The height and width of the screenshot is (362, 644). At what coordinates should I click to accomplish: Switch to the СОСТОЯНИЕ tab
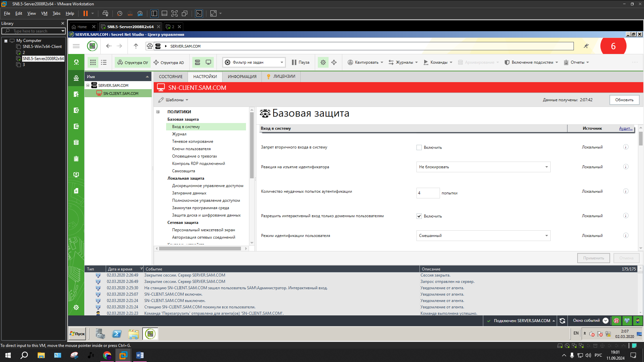click(x=171, y=76)
